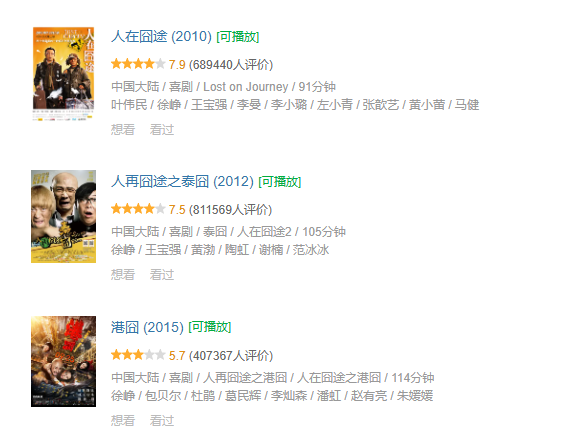Viewport: 587px width, 440px height.
Task: Click the star rating icons for 港囧
Action: (x=138, y=355)
